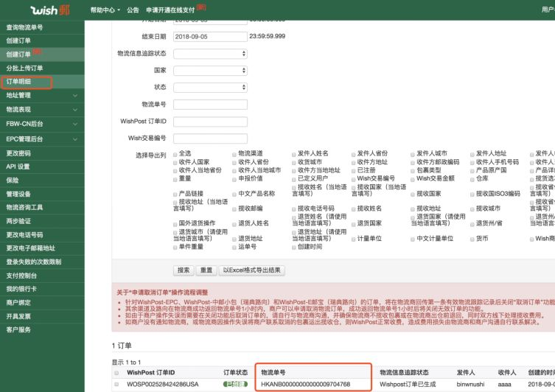Check the 发件人省份 checkbox

(353, 154)
